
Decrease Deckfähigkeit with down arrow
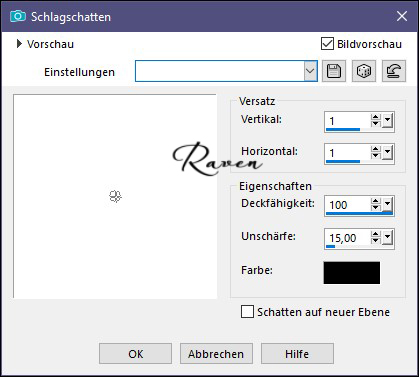[376, 208]
